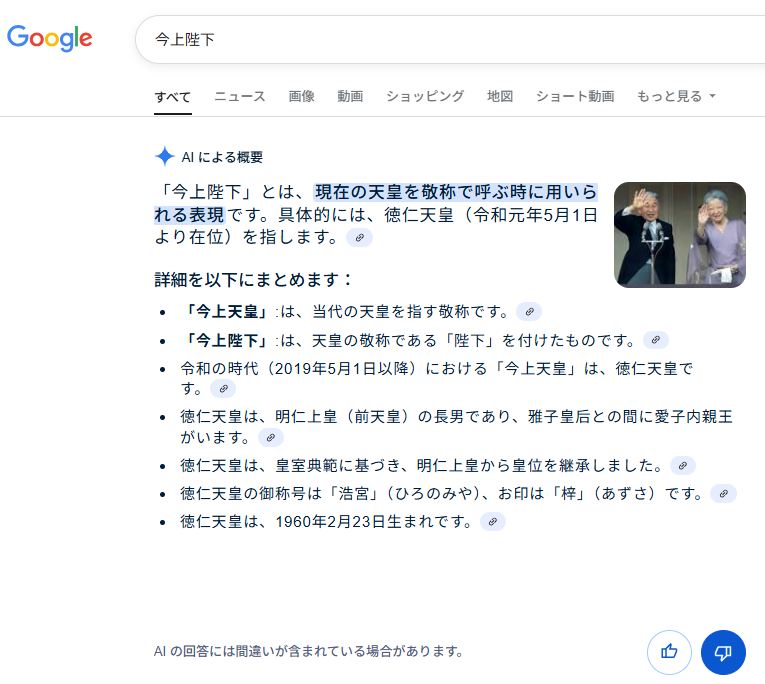Click the text 皇室典範に基づき in the list

338,466
